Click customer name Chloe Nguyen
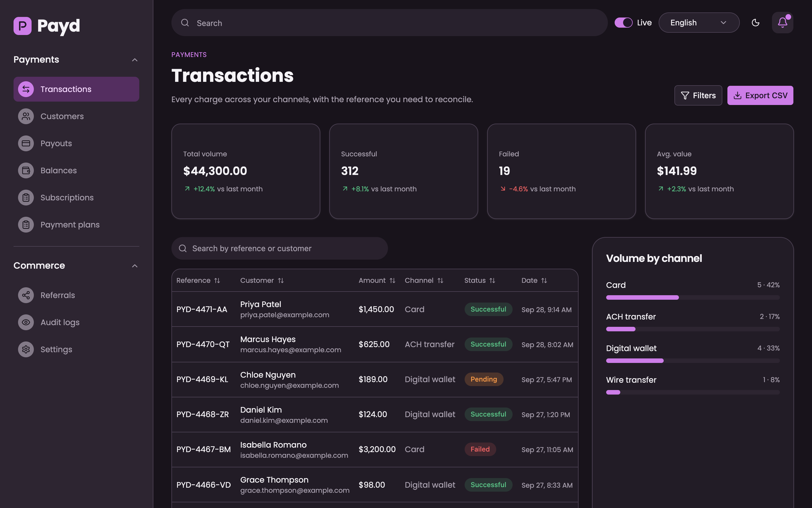 coord(268,375)
